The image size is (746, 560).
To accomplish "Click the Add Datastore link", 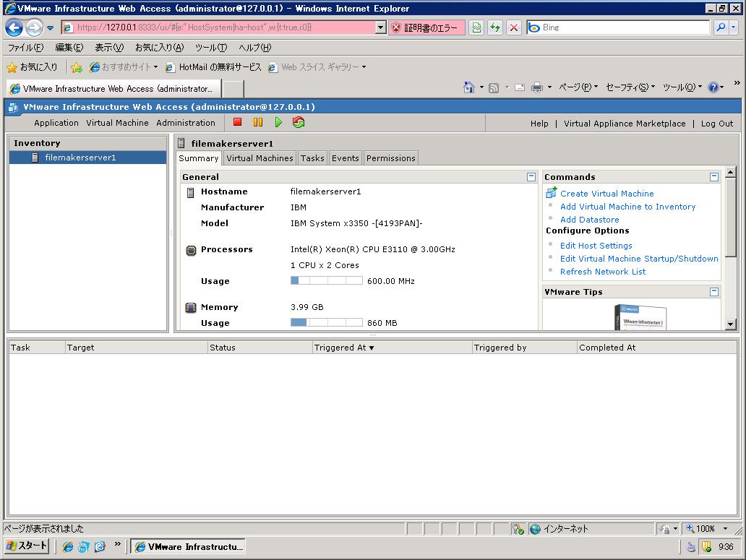I will click(x=589, y=220).
